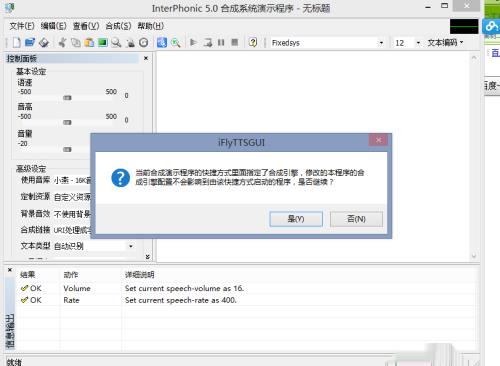Click the question mark help toolbar icon

[x=253, y=42]
